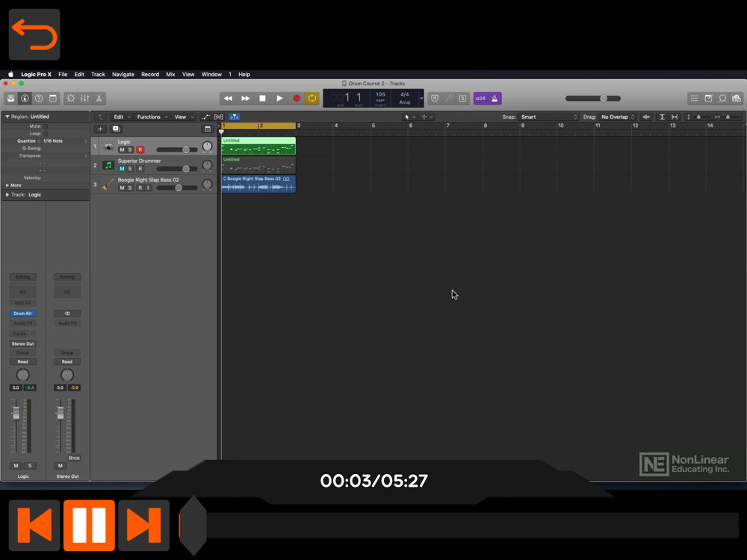Open the List Editors icon
This screenshot has width=747, height=560.
[695, 99]
